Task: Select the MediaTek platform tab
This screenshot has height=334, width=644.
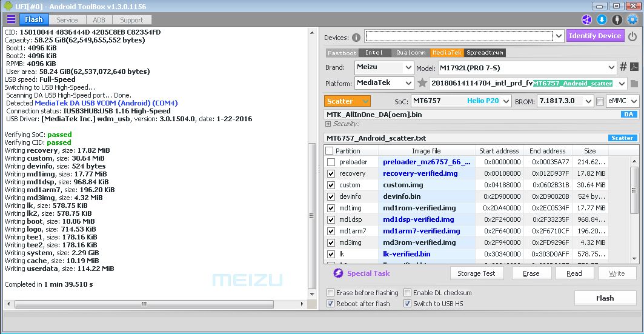Action: [447, 53]
